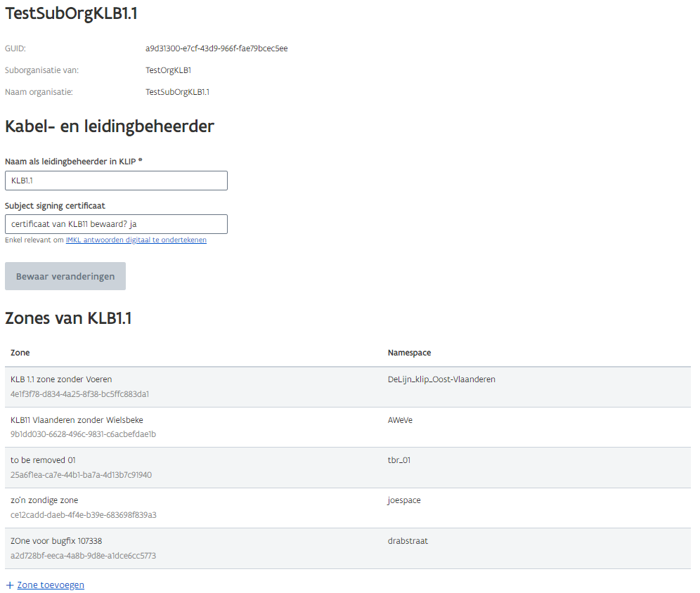Edit the Subject signing certificaat field
This screenshot has width=700, height=593.
tap(116, 223)
